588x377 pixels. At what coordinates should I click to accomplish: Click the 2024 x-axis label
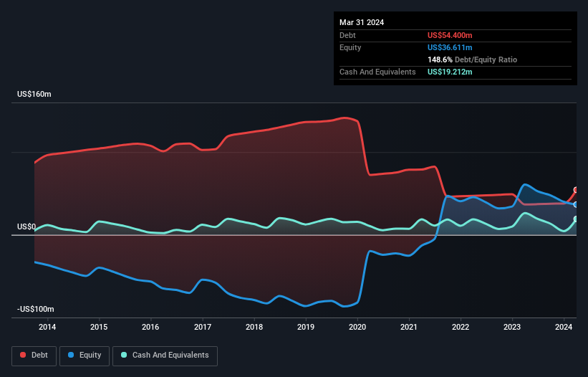(x=564, y=327)
